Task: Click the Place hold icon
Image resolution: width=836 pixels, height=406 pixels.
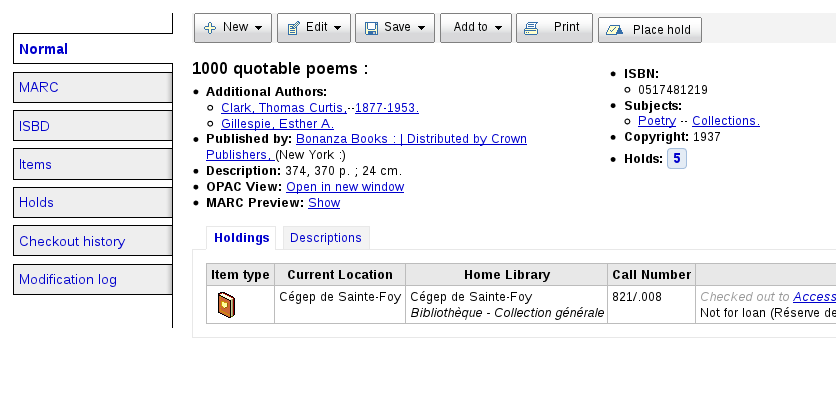Action: point(615,30)
